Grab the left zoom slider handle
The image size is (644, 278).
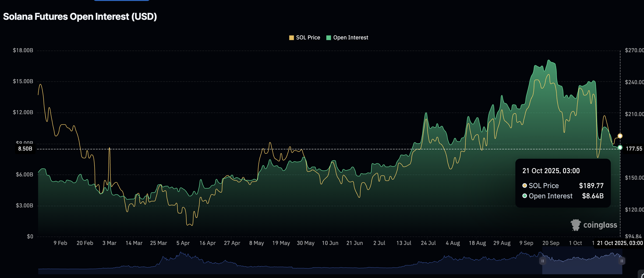[542, 261]
